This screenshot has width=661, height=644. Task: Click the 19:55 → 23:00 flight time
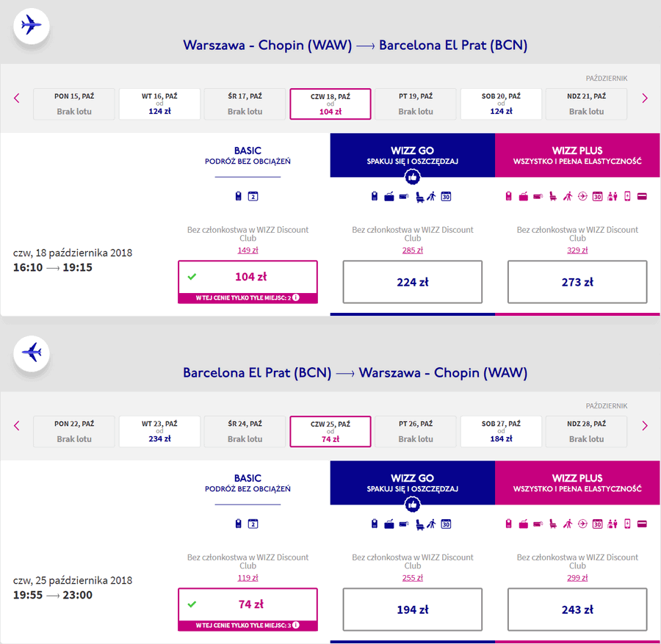pyautogui.click(x=53, y=595)
